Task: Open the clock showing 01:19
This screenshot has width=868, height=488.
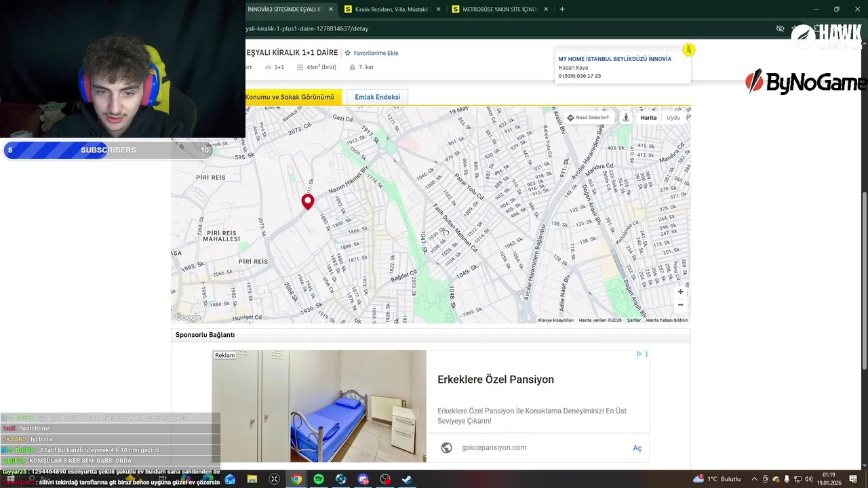Action: (829, 479)
